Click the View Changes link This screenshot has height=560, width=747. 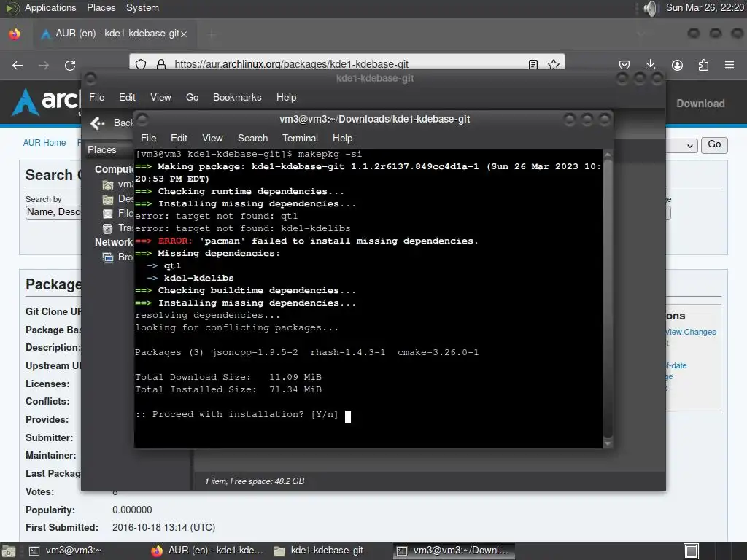pyautogui.click(x=691, y=332)
